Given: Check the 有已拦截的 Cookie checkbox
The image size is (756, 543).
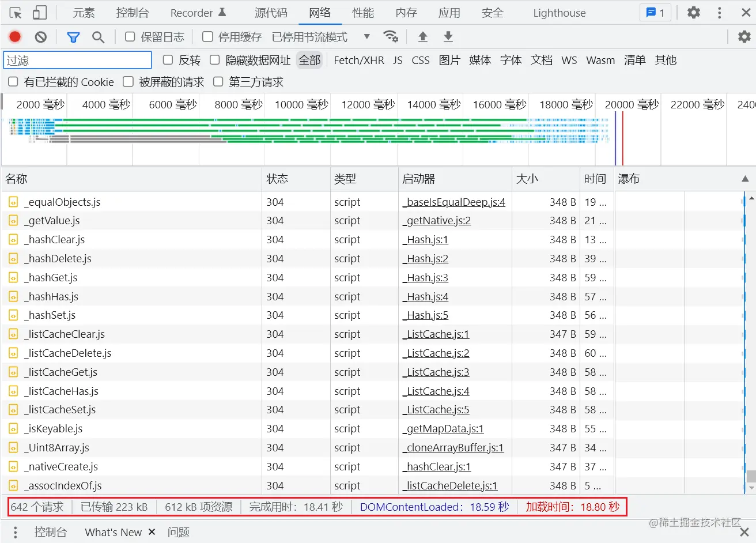Looking at the screenshot, I should pos(13,82).
